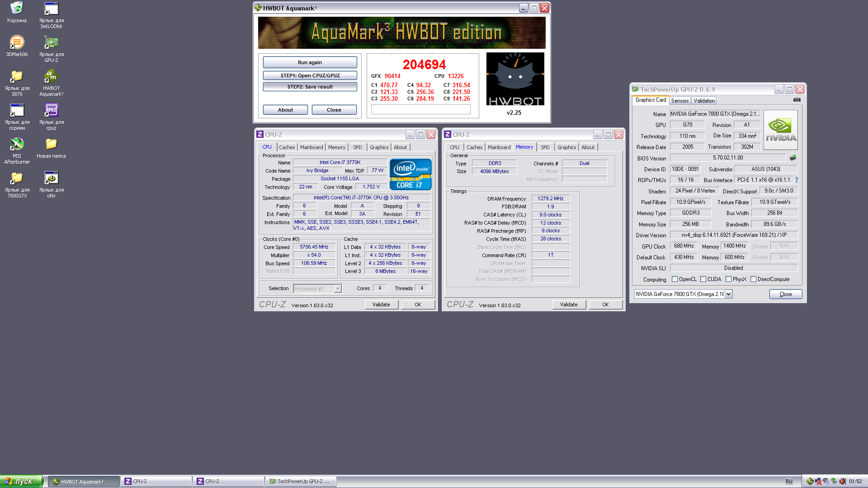Image resolution: width=868 pixels, height=488 pixels.
Task: Click OK in right CPU-Z window
Action: [605, 305]
